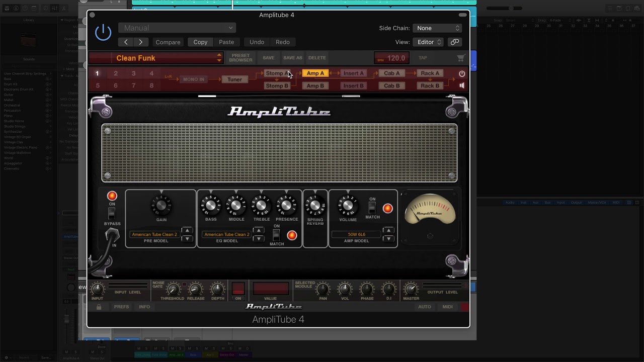Click the Paste button

[x=226, y=42]
